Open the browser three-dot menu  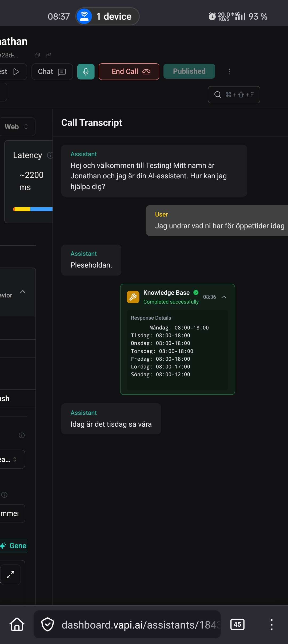pos(271,625)
